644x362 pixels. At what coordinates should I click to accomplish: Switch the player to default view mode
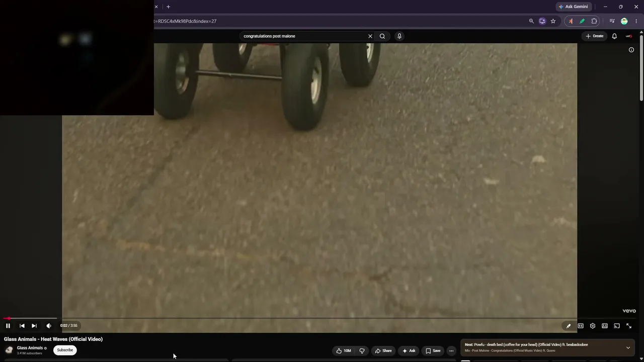pos(605,326)
